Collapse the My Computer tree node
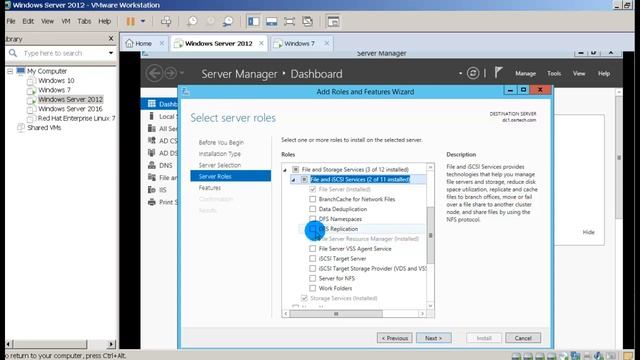 (x=10, y=71)
